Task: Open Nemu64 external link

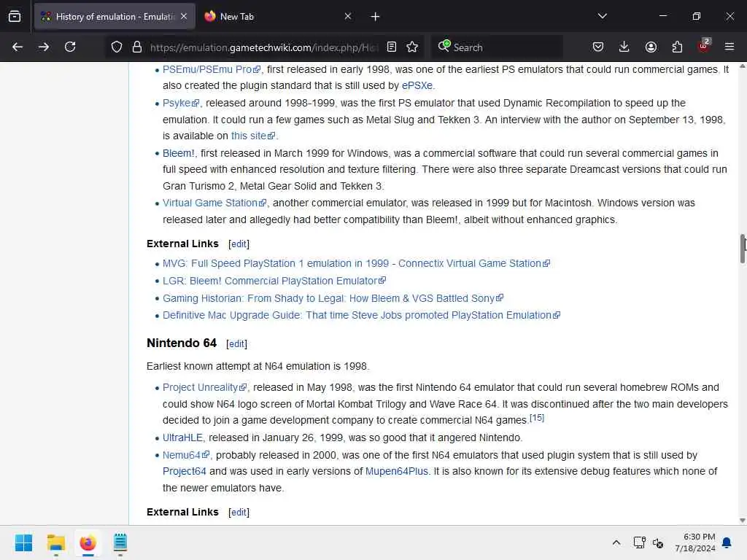Action: click(x=186, y=455)
